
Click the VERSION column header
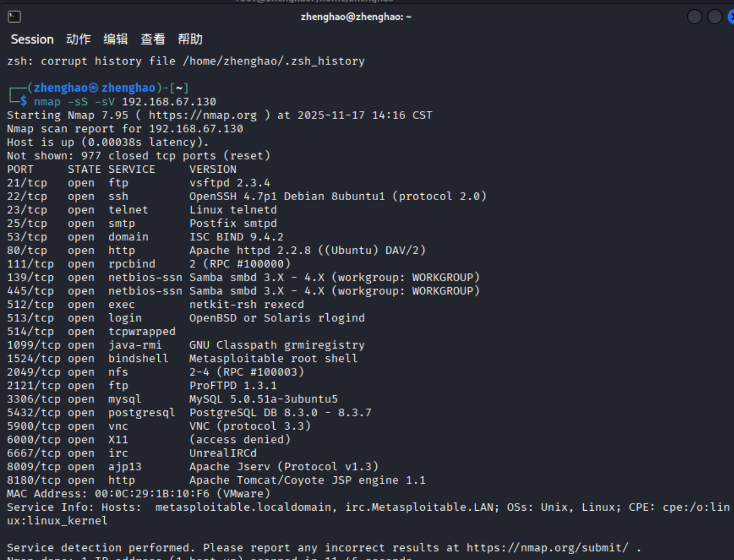click(x=213, y=170)
